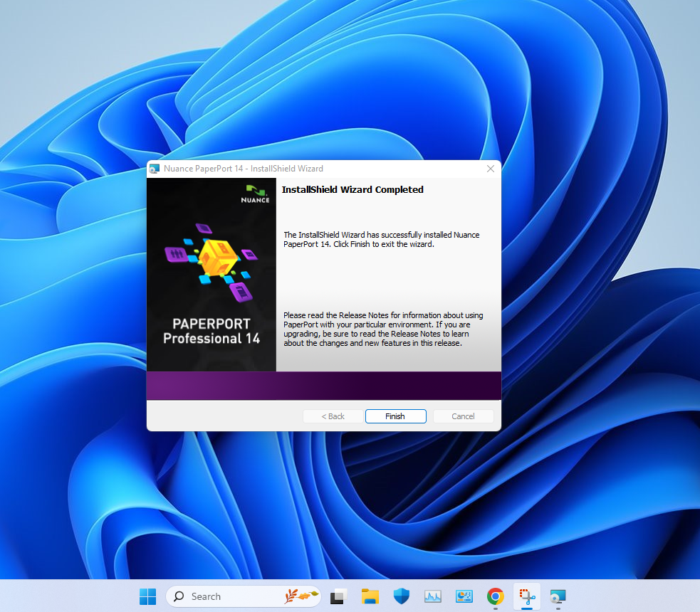Screen dimensions: 700x612
Task: Click the InstallShield Wizard Completed heading
Action: pos(352,189)
